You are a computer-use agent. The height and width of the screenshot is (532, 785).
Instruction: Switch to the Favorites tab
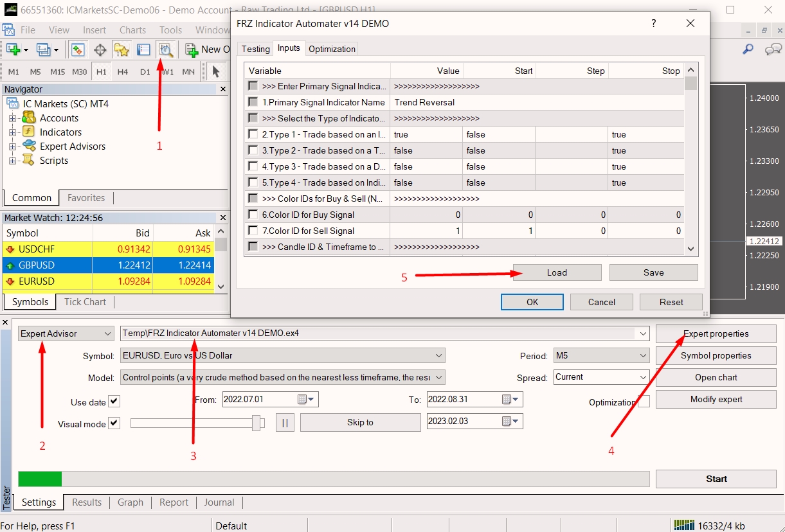(86, 198)
